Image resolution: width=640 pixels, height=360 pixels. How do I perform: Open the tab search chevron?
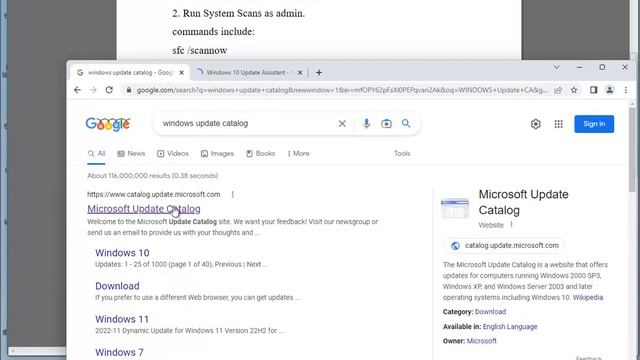[x=556, y=67]
